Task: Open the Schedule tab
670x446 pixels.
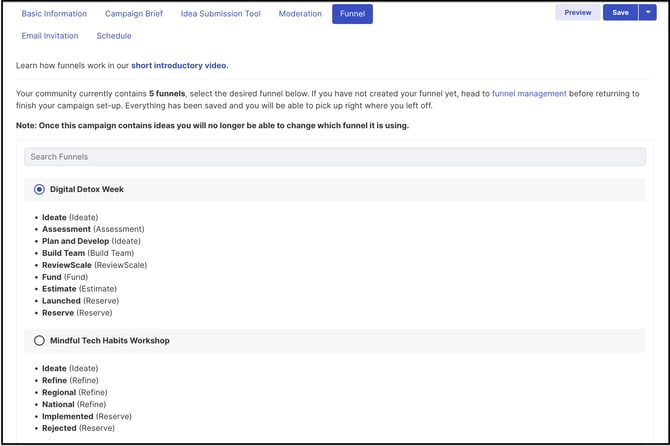Action: coord(114,36)
